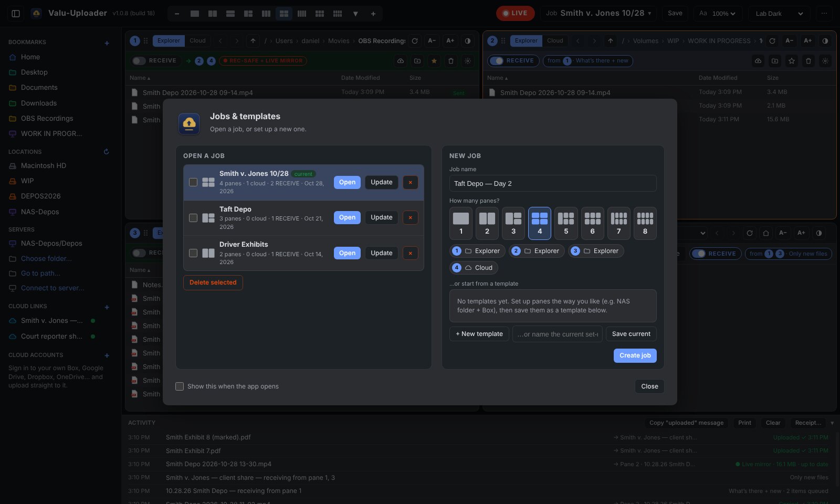
Task: Toggle RECEIVE switch in pane 1
Action: [x=139, y=61]
